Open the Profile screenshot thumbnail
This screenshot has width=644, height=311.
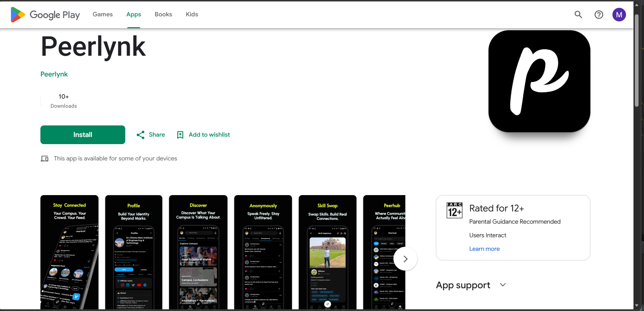pos(134,252)
